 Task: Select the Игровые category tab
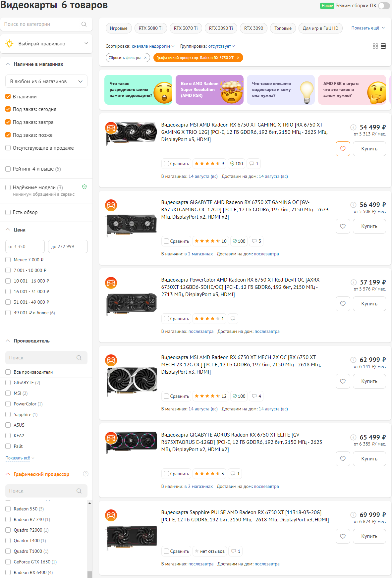(x=118, y=28)
